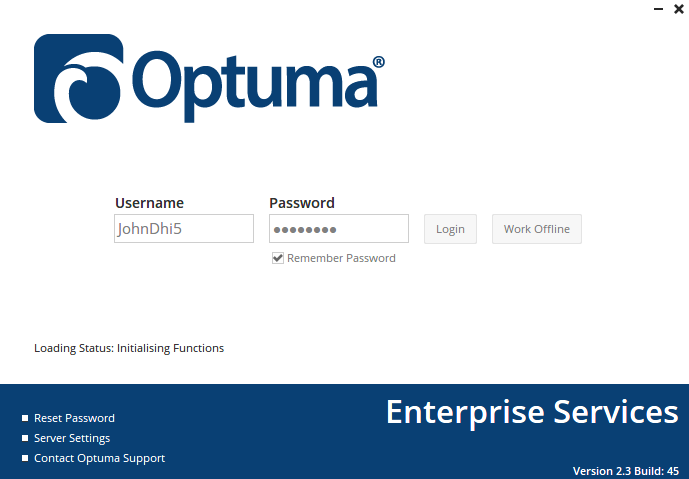Click the Version 2.3 Build text
The height and width of the screenshot is (479, 689).
click(x=626, y=470)
